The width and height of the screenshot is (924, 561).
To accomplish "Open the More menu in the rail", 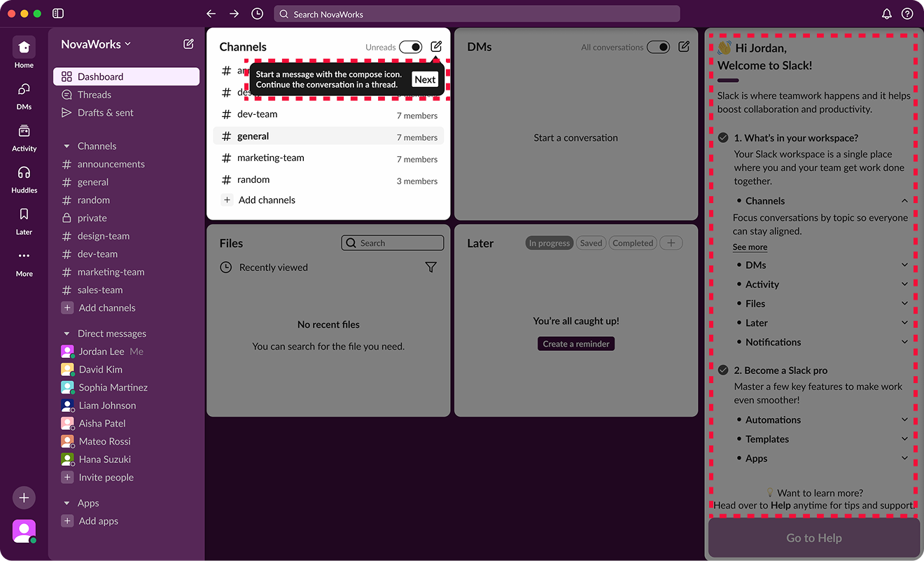I will pyautogui.click(x=24, y=263).
